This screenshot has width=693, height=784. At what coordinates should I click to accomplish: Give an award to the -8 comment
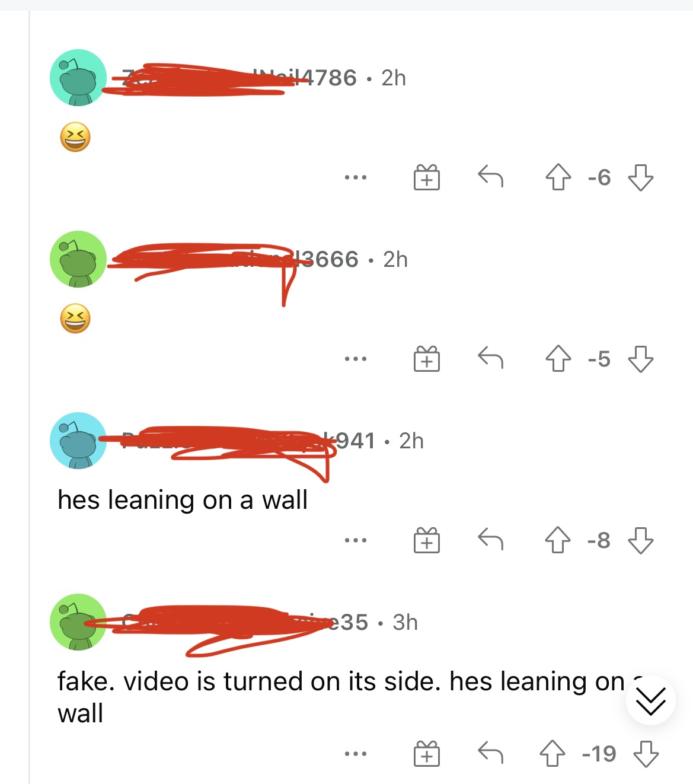[427, 540]
